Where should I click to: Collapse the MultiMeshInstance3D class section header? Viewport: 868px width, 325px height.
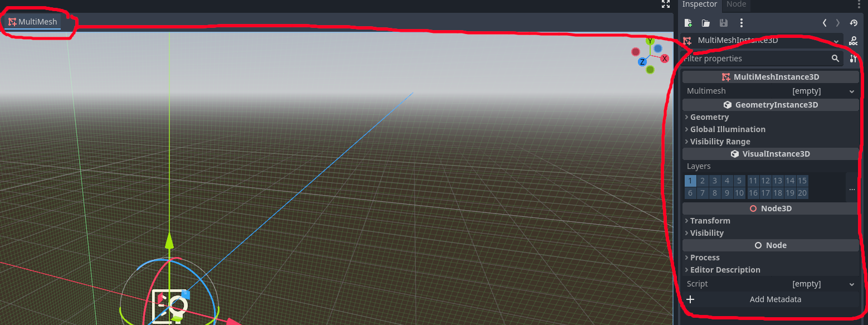coord(771,77)
